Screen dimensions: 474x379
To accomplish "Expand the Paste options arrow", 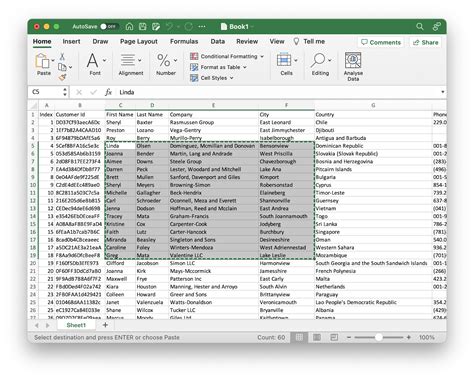I will (53, 61).
